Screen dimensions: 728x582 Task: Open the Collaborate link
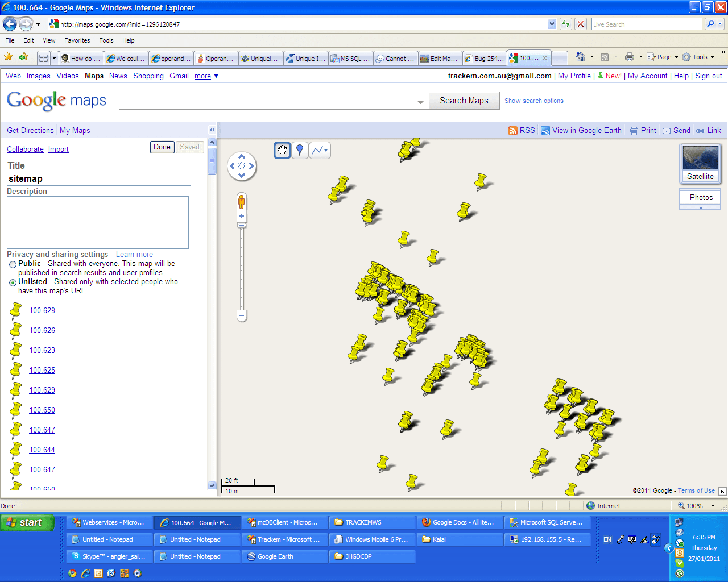click(25, 149)
